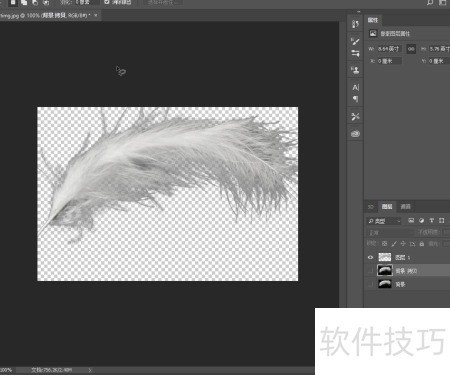450x375 pixels.
Task: Open the Character panel icon
Action: [x=355, y=88]
